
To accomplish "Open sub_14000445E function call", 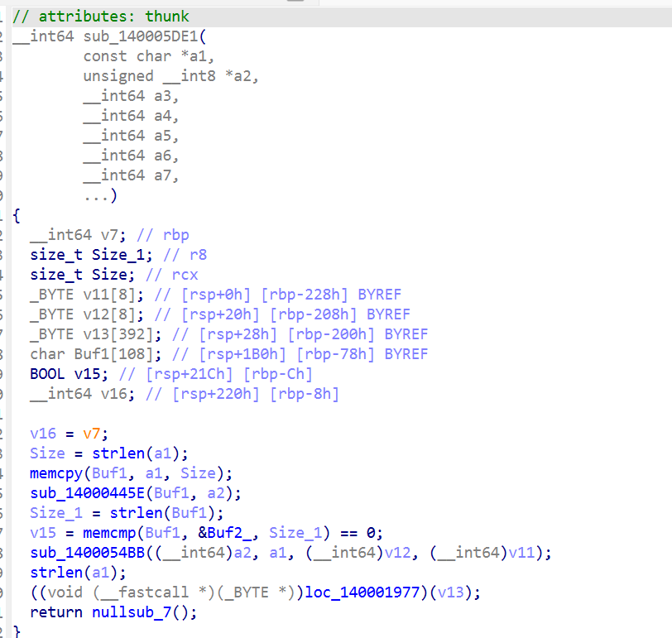I will 87,493.
